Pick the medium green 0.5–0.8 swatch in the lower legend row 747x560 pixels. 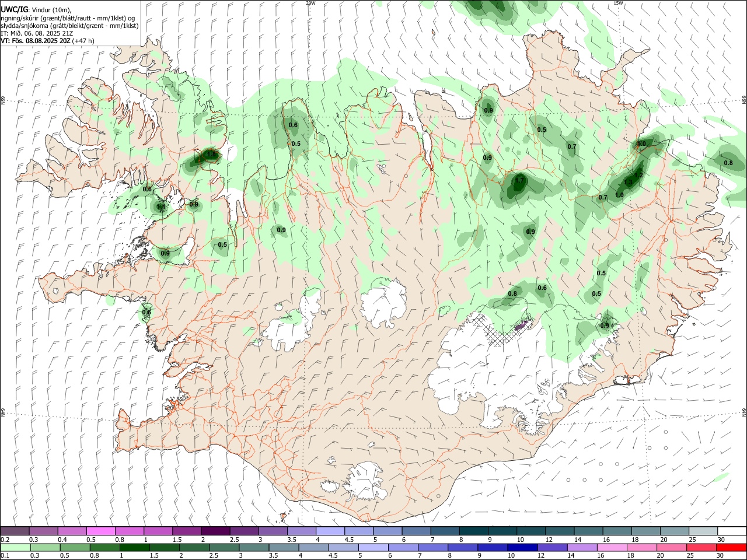75,547
